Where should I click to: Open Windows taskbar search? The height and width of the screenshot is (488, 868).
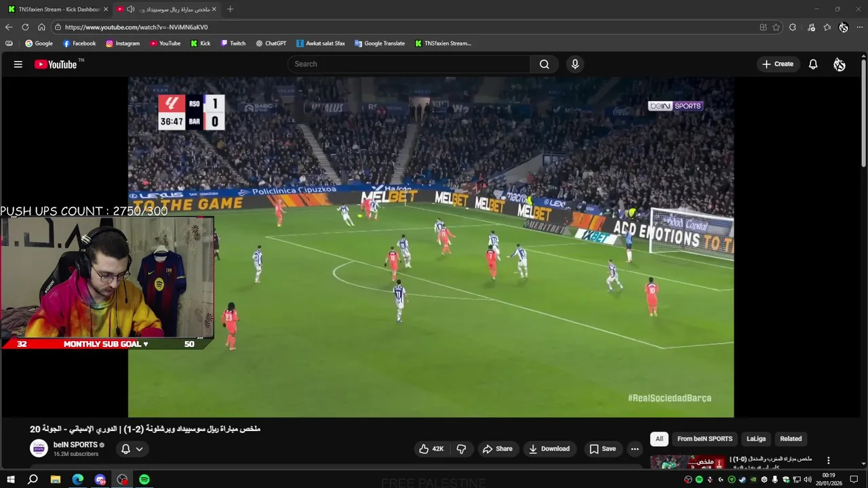(x=33, y=479)
